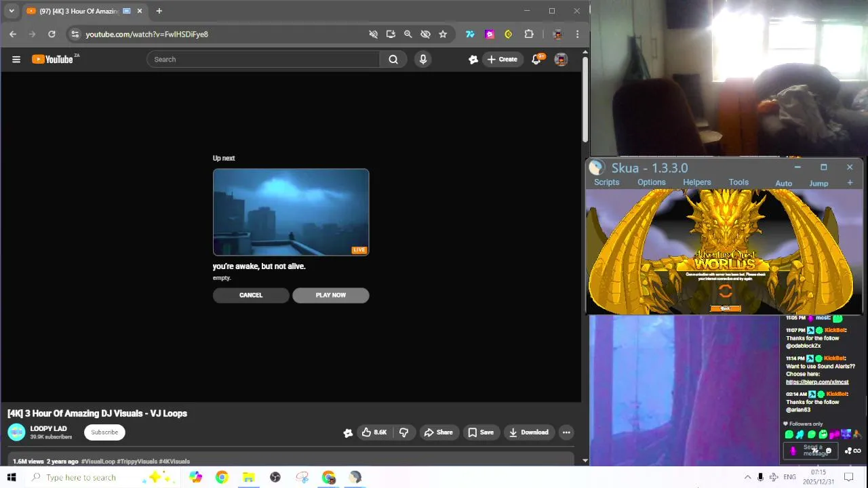868x488 pixels.
Task: Open the #VisualLoop hashtag
Action: pos(98,462)
